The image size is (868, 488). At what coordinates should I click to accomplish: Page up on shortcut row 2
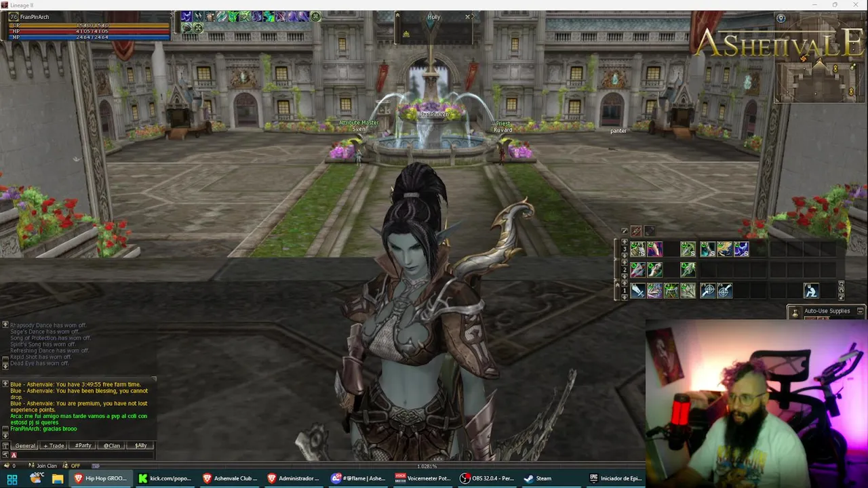point(625,263)
